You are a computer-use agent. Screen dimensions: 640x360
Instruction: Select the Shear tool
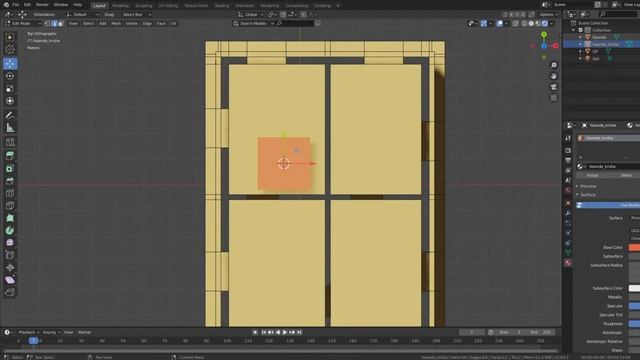(x=10, y=280)
